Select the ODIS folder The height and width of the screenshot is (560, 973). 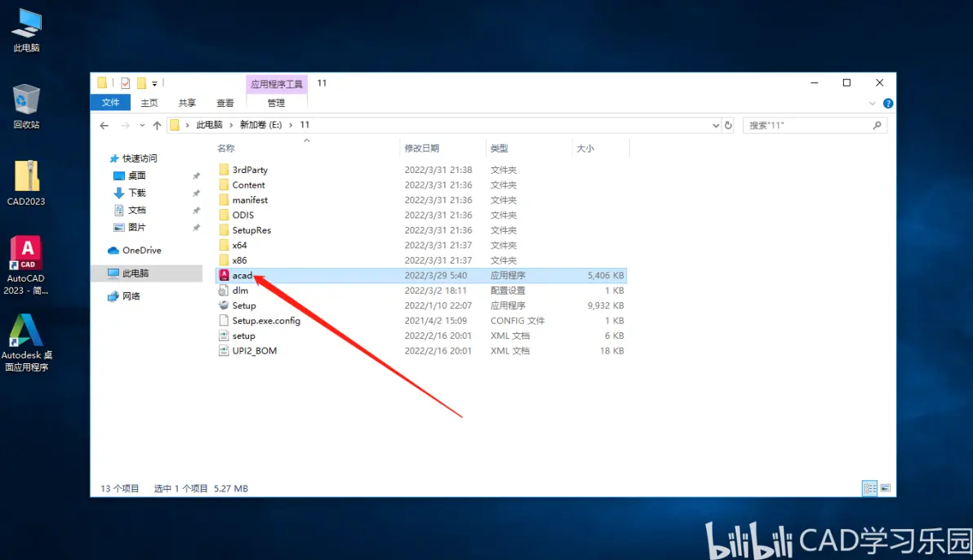(242, 216)
